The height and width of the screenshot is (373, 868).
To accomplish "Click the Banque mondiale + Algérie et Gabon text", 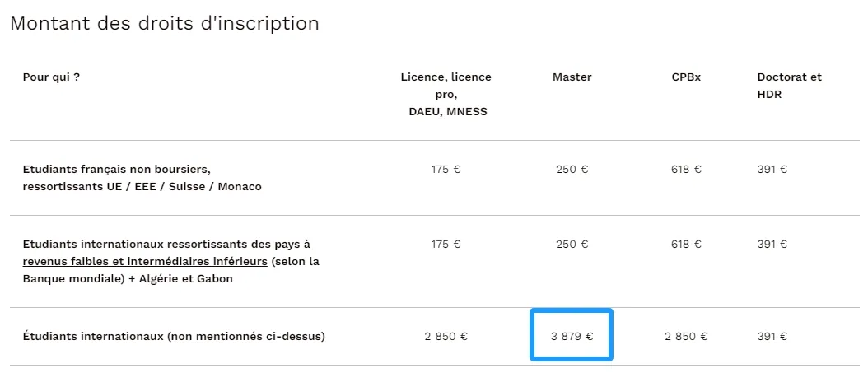I will click(128, 278).
